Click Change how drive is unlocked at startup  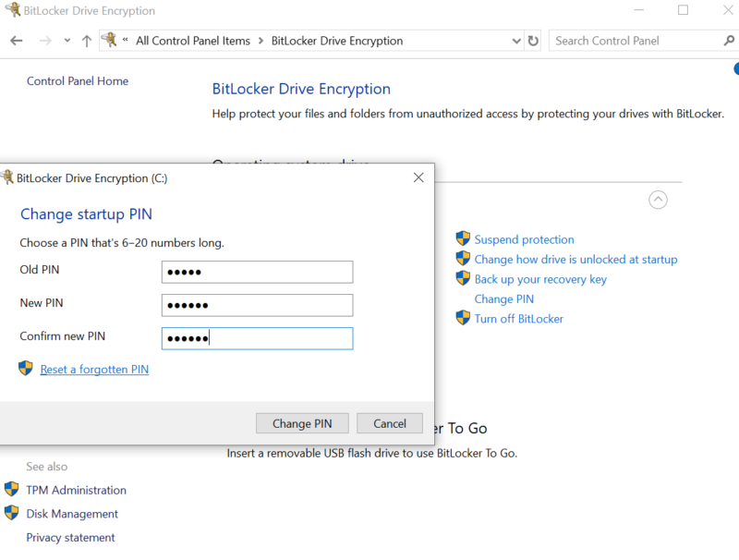coord(575,260)
